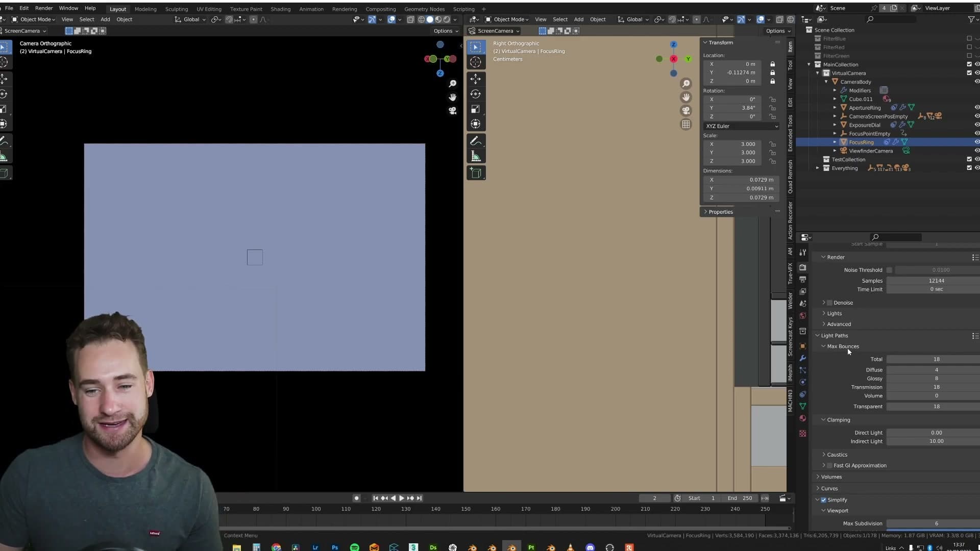Open Render properties tab icon
This screenshot has height=551, width=980.
[803, 267]
